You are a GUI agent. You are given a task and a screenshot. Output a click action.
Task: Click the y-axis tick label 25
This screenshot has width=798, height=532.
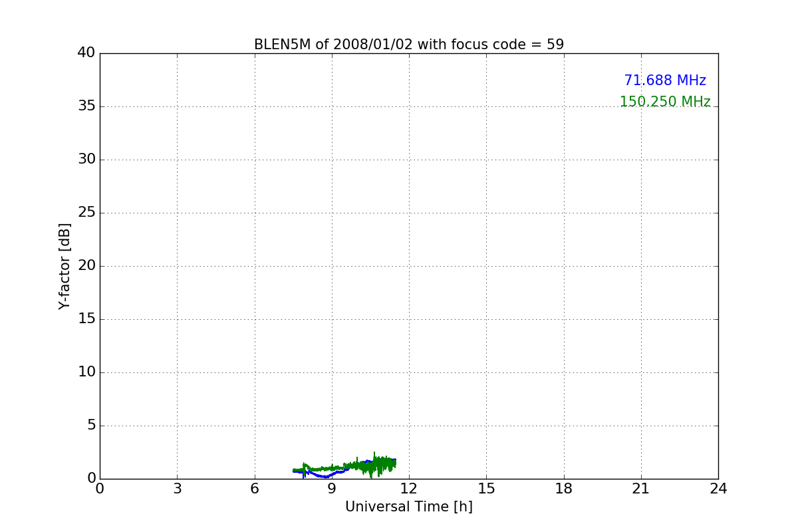coord(86,213)
